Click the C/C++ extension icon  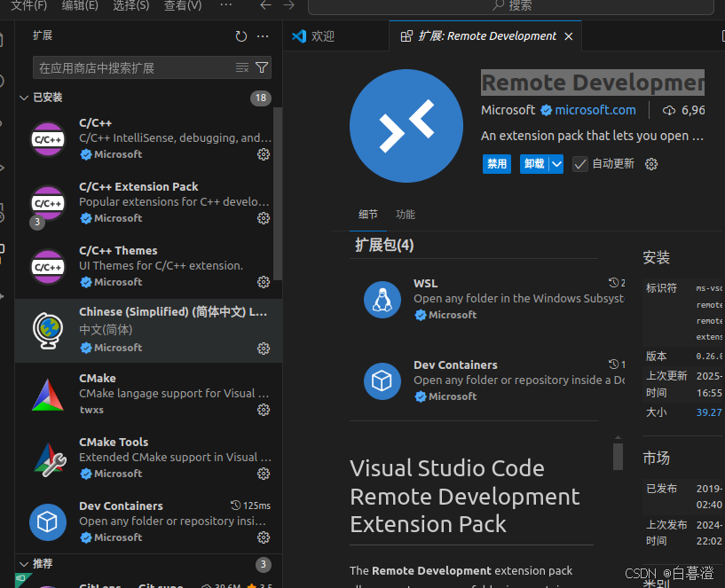[x=48, y=139]
